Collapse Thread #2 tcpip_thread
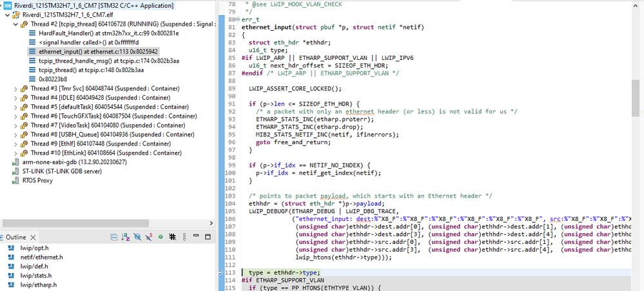This screenshot has width=644, height=291. point(15,24)
